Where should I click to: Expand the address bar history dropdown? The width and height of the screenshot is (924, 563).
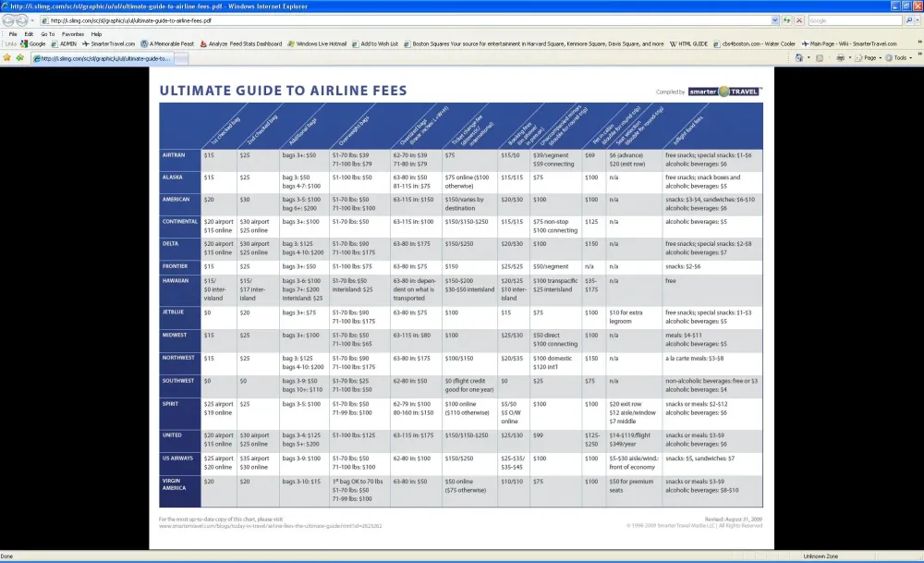tap(774, 20)
